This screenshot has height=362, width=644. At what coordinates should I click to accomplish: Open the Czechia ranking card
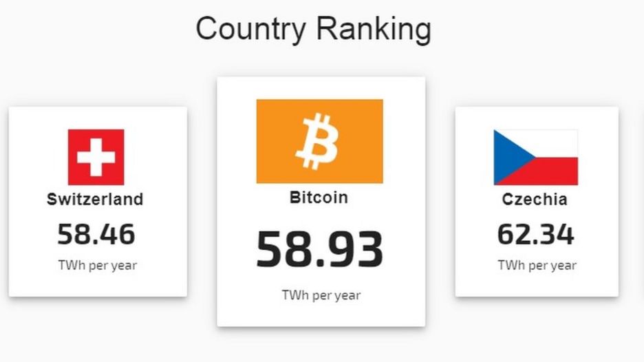coord(537,202)
